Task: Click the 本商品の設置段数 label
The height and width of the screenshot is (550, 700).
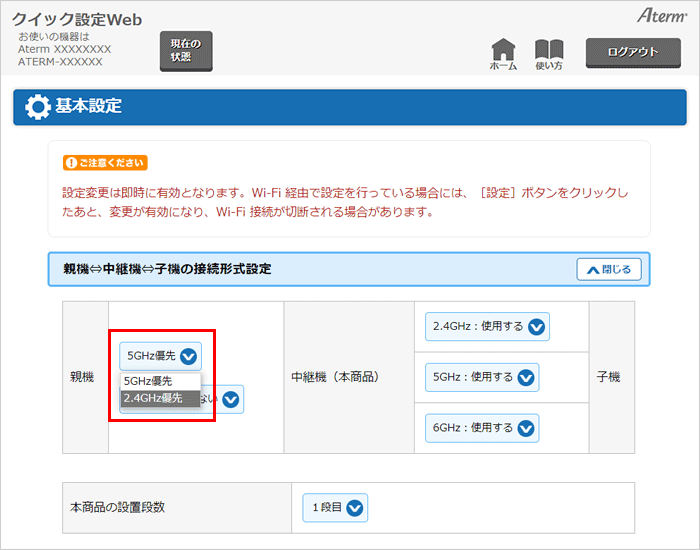Action: click(x=118, y=507)
